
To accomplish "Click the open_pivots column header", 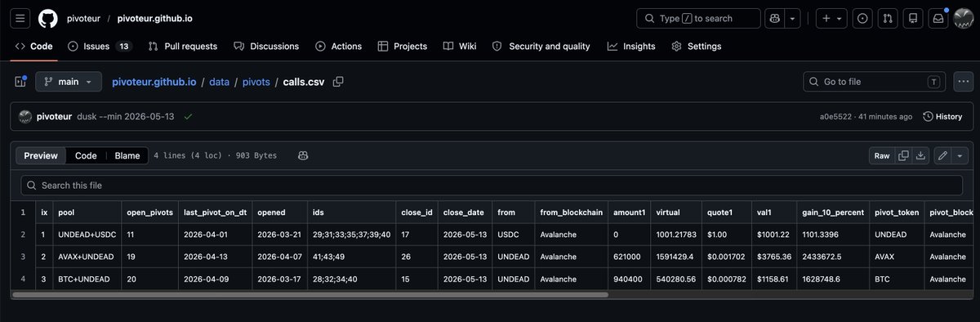I will pyautogui.click(x=149, y=212).
